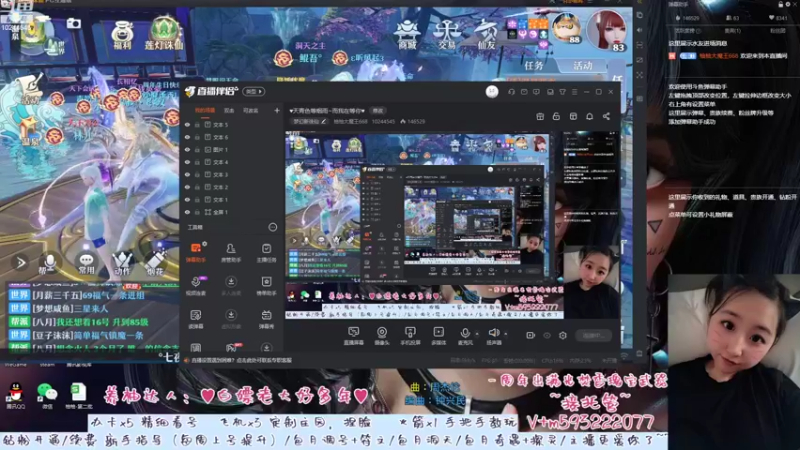Open the game's 商城 shop icon
The image size is (800, 450).
pyautogui.click(x=407, y=35)
